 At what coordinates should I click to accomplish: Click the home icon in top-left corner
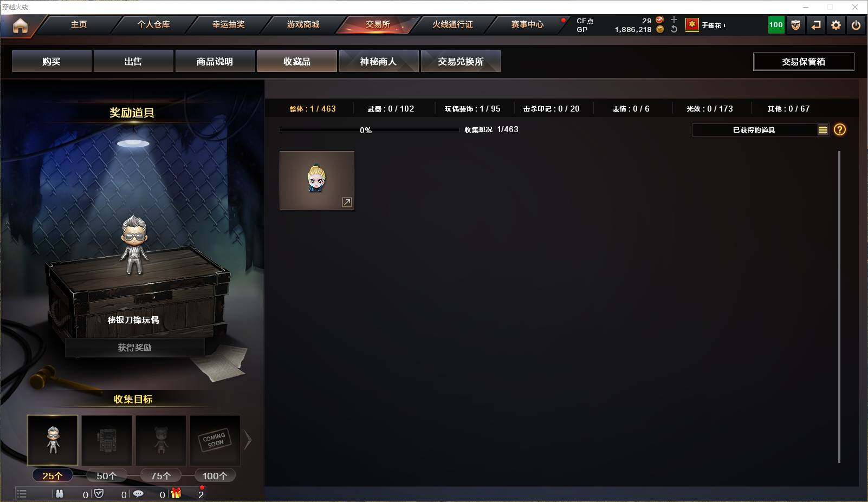click(x=20, y=25)
